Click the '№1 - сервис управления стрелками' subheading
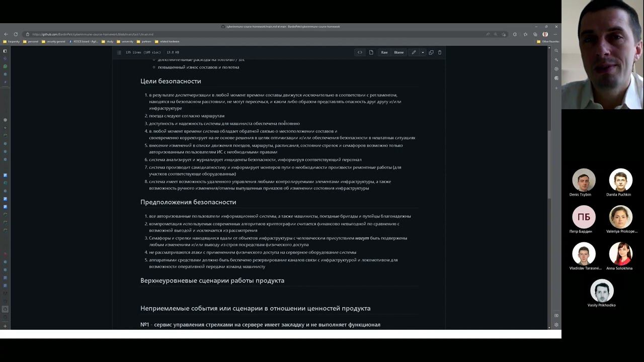644x362 pixels. tap(260, 325)
